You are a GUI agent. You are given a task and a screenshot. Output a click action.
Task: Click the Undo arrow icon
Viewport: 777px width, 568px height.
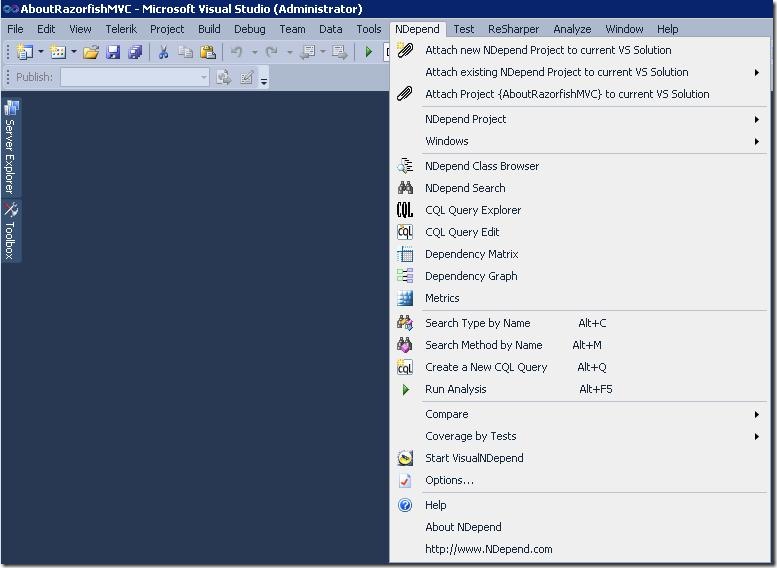[x=237, y=52]
